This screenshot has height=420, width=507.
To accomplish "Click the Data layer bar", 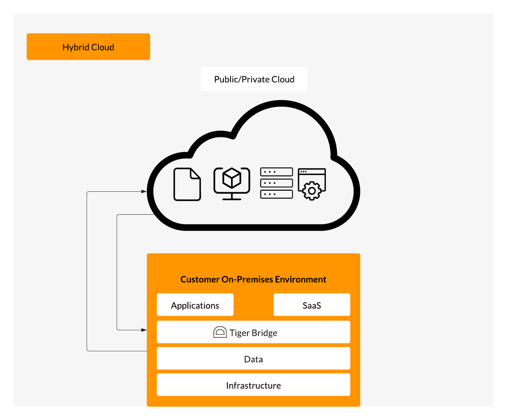I will 254,359.
